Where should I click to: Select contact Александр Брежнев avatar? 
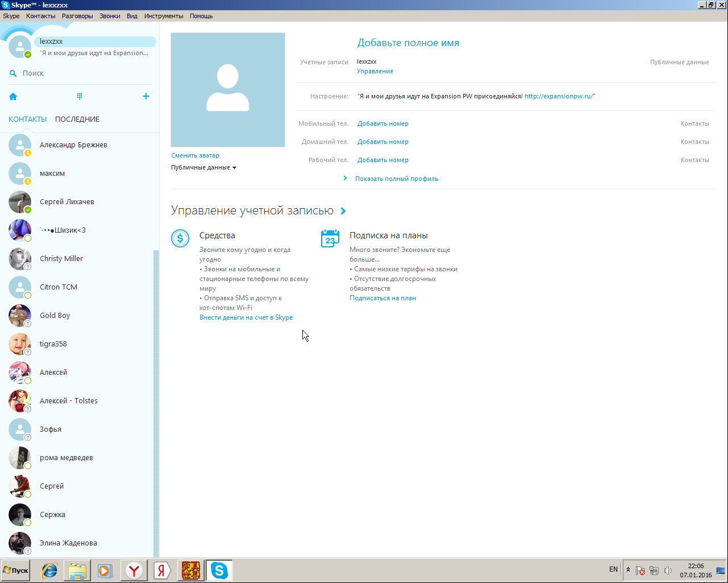20,145
